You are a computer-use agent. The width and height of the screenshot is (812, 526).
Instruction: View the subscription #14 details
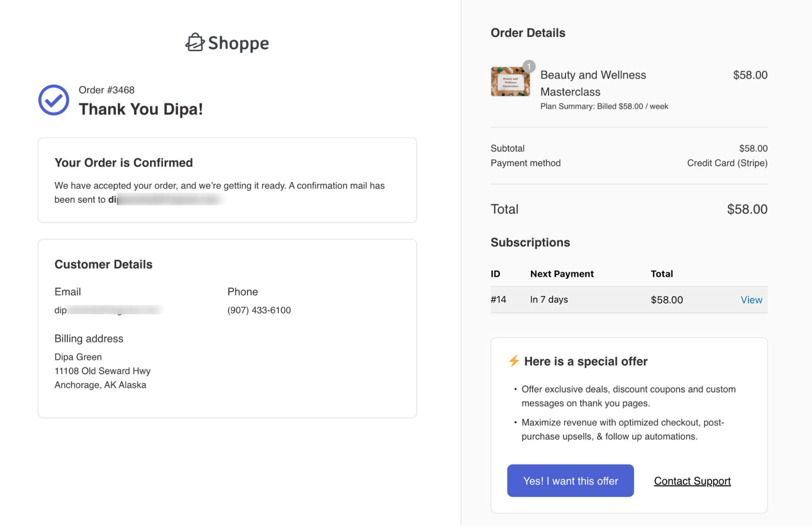click(x=751, y=300)
